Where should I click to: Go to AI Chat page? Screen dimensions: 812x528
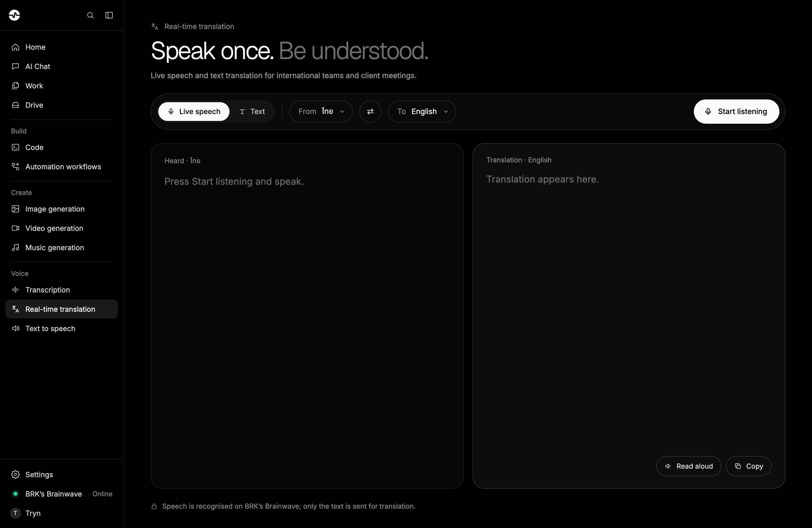62,66
